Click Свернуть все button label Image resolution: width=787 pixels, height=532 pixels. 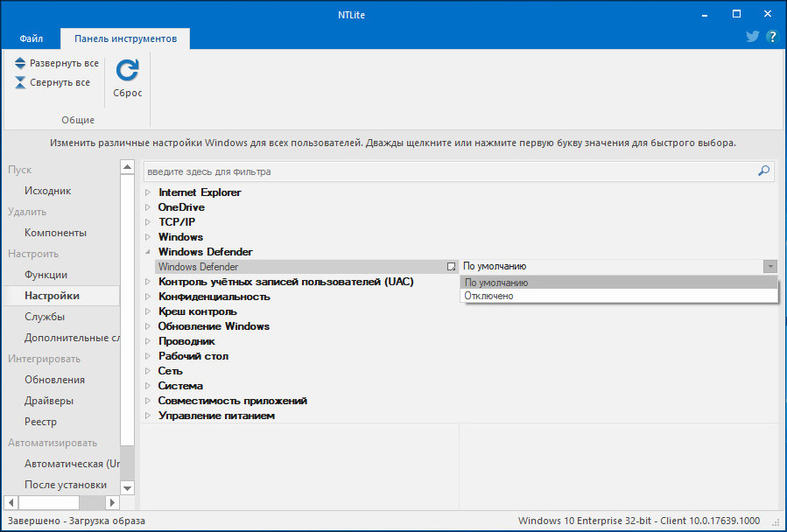(x=60, y=82)
